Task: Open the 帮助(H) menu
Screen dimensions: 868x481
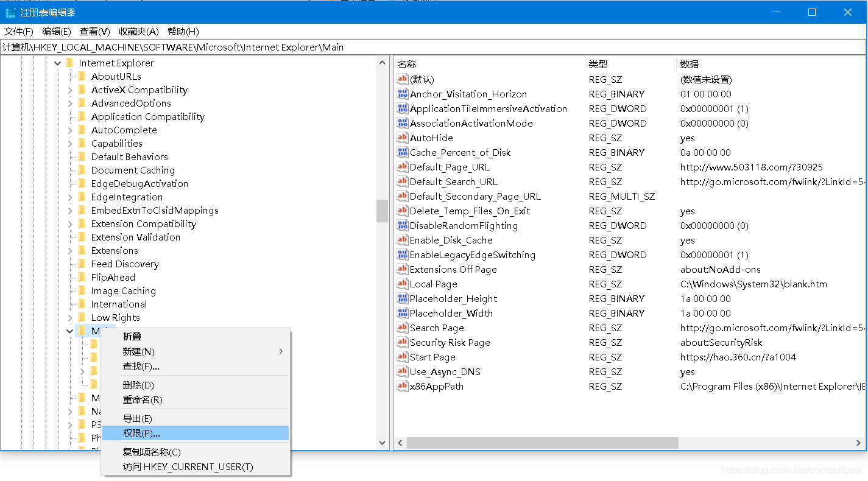Action: [183, 32]
